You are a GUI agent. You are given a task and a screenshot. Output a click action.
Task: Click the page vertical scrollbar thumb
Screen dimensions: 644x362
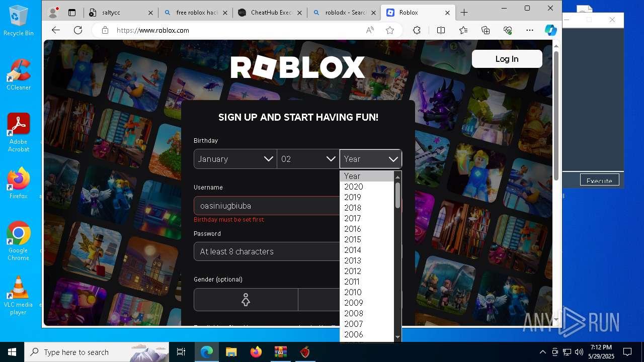point(556,115)
